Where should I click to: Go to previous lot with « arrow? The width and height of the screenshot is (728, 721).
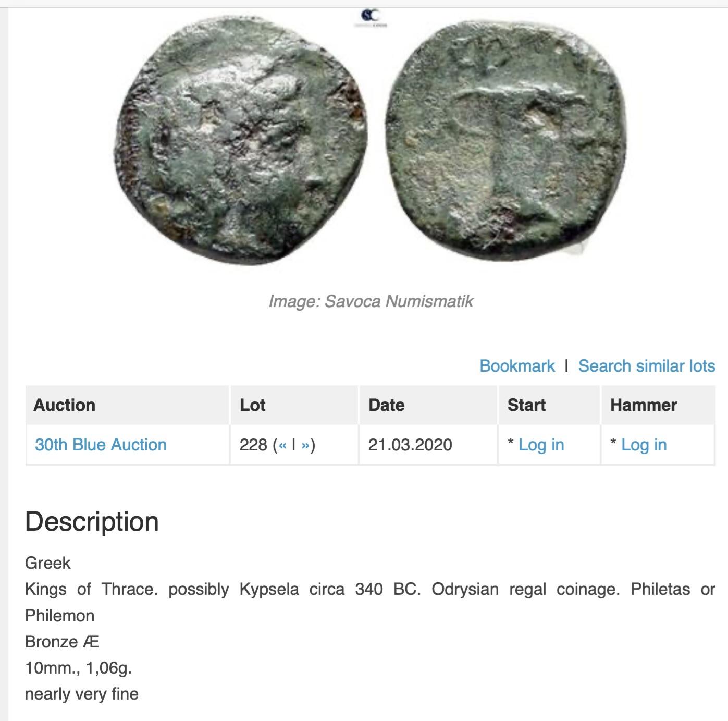click(282, 445)
